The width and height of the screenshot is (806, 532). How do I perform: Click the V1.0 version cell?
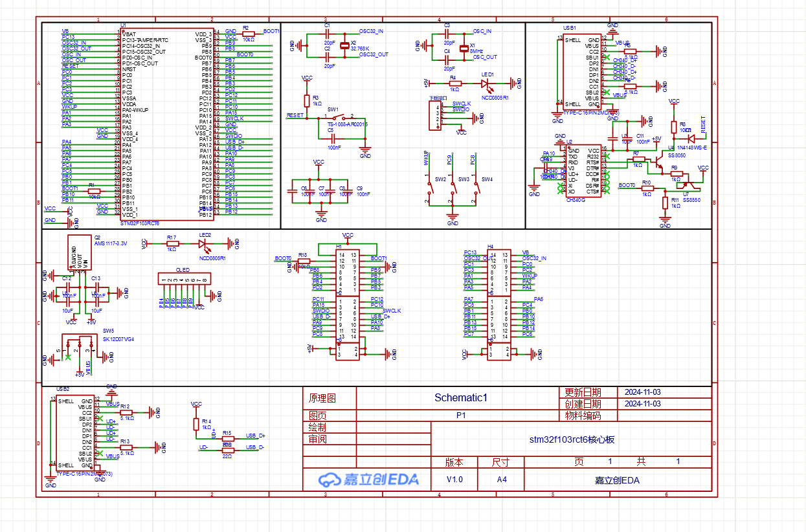coord(454,480)
